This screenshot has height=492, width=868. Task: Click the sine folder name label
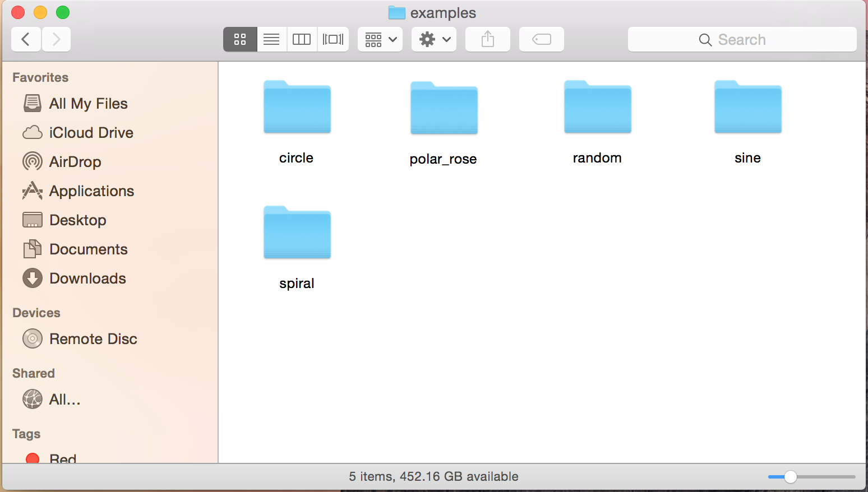(747, 158)
